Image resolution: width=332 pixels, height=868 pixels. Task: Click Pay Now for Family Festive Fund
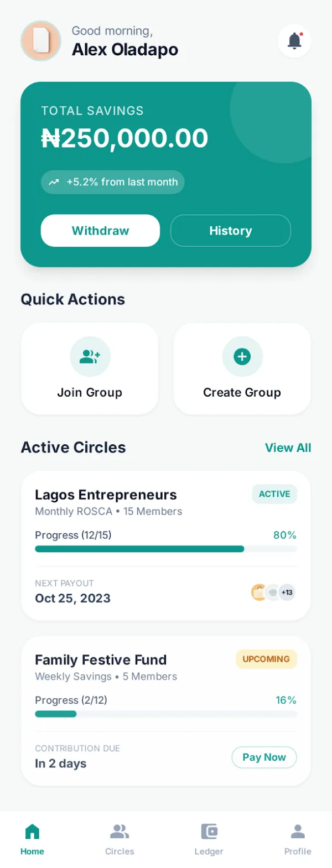[264, 757]
